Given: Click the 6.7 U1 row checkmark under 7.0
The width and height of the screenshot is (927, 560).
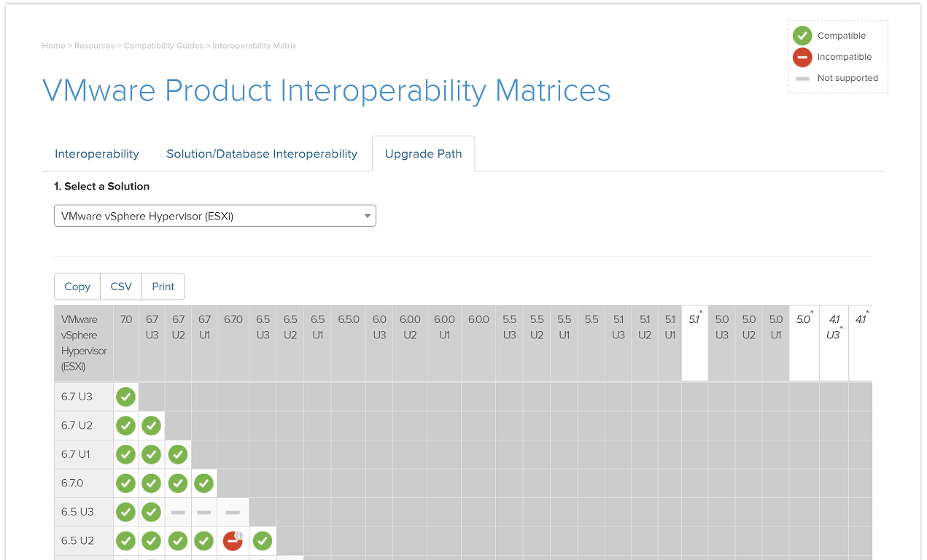Looking at the screenshot, I should pyautogui.click(x=126, y=454).
